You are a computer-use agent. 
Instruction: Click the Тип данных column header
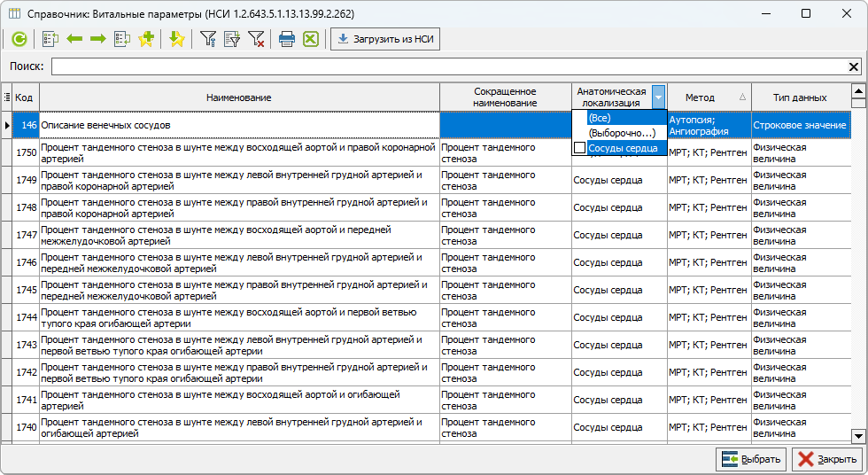[801, 97]
